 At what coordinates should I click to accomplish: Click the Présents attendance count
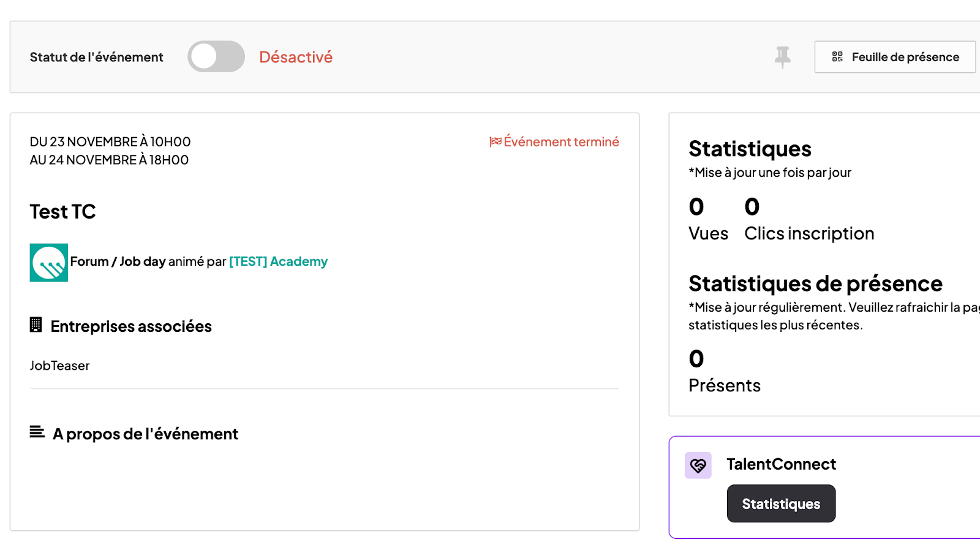pyautogui.click(x=696, y=359)
